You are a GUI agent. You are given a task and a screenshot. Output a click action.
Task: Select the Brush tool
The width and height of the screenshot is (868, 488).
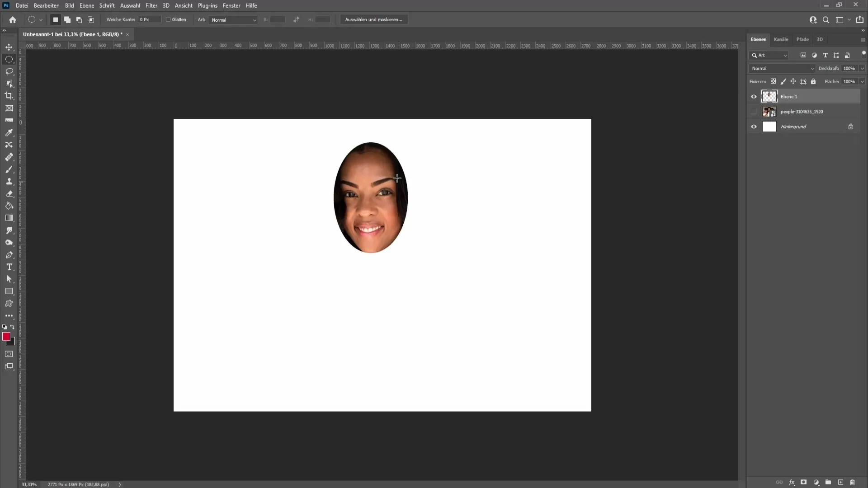9,169
